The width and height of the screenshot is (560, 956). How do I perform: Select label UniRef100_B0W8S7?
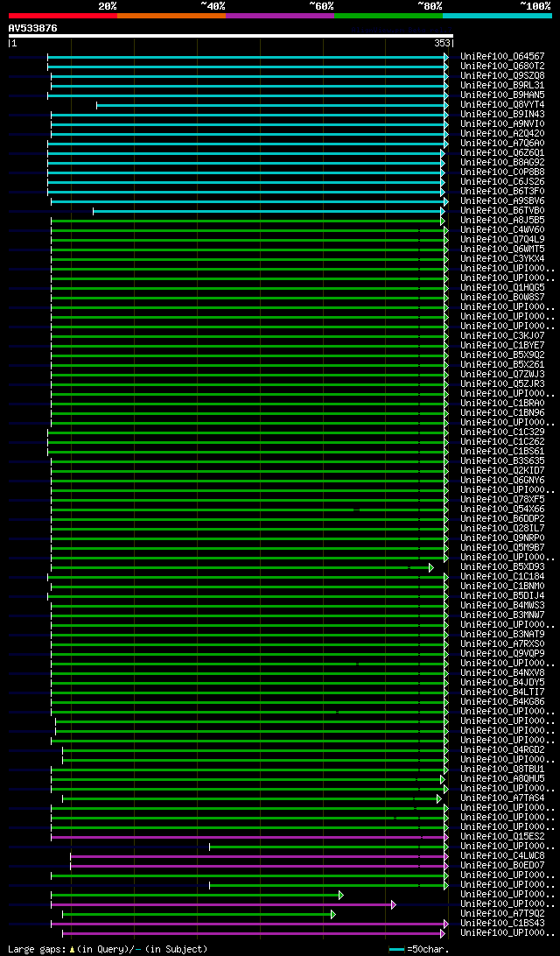[503, 298]
